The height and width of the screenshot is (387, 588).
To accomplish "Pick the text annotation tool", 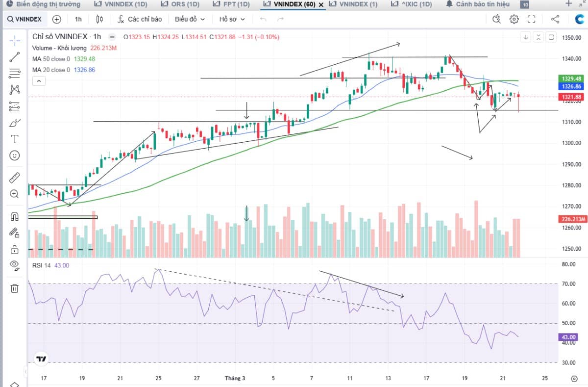I will click(15, 139).
